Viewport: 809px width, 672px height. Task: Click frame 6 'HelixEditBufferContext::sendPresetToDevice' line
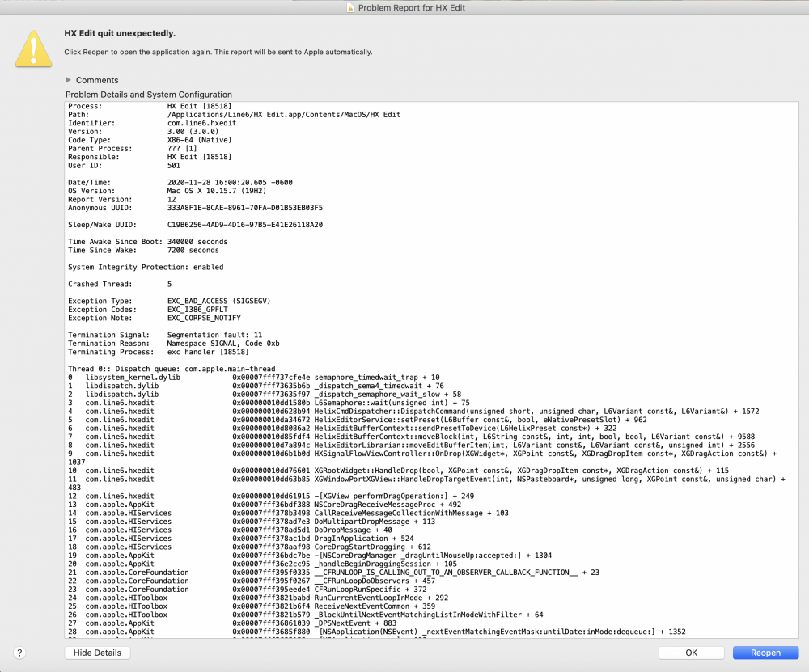click(x=342, y=428)
